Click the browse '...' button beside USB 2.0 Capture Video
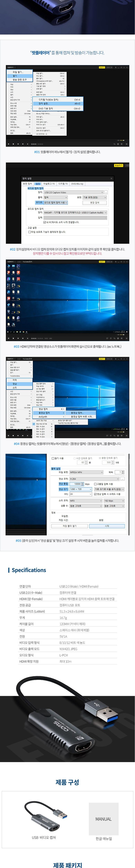135x868 pixels. [x=106, y=192]
